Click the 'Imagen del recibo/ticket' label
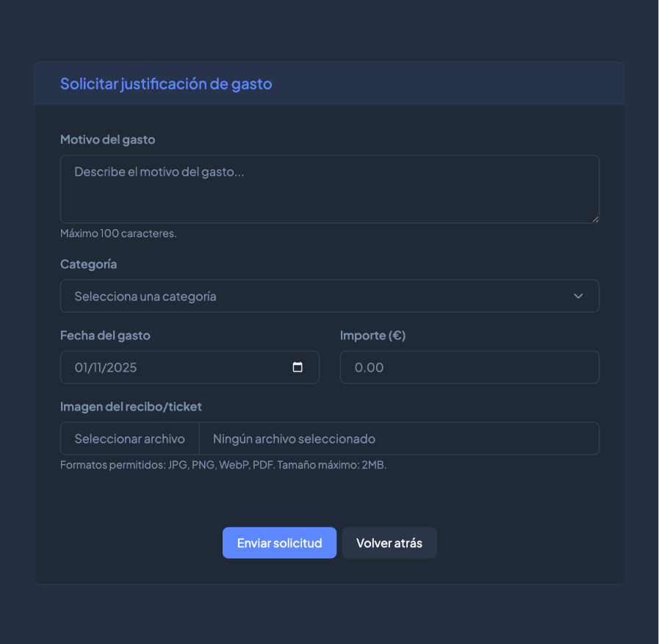 coord(131,407)
